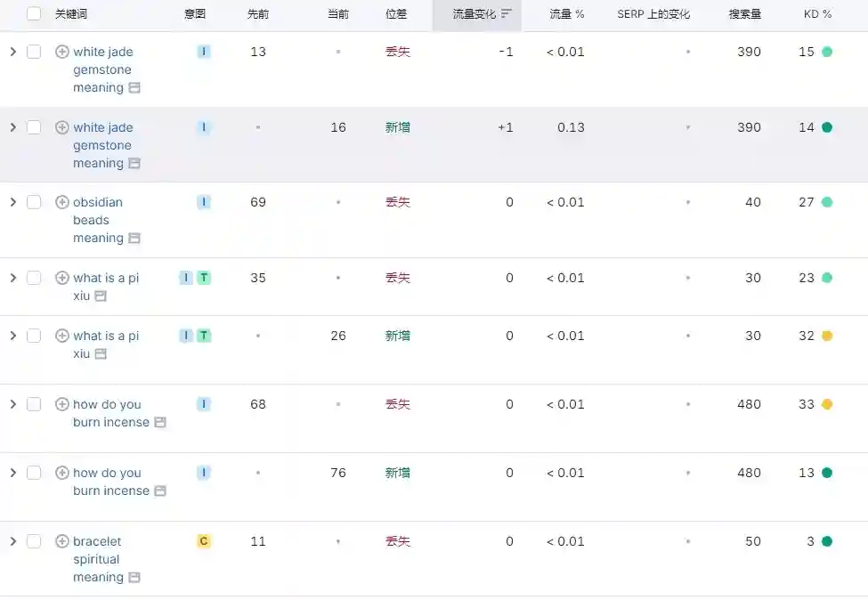Sort the table by the KD % column header
This screenshot has height=600, width=868.
817,14
